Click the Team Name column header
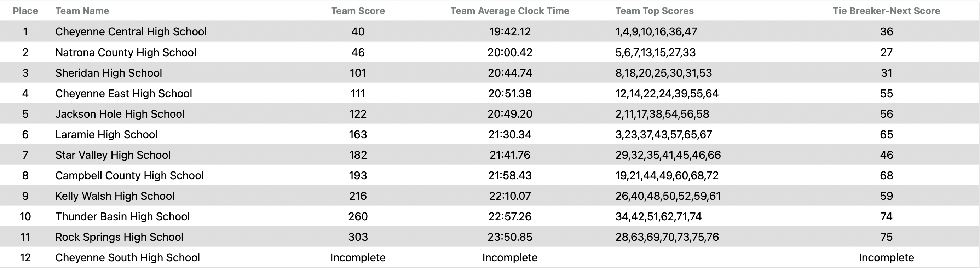 click(82, 11)
